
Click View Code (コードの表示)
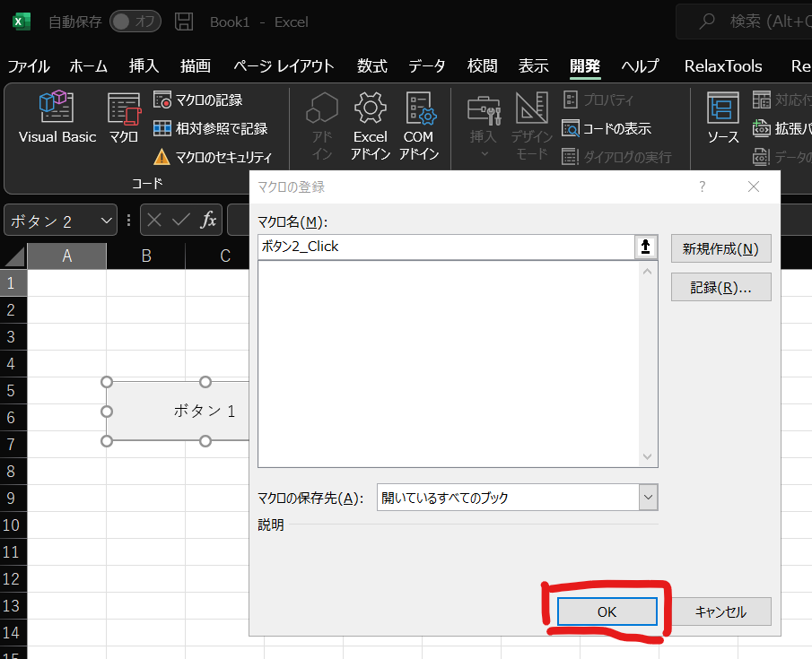tap(607, 128)
